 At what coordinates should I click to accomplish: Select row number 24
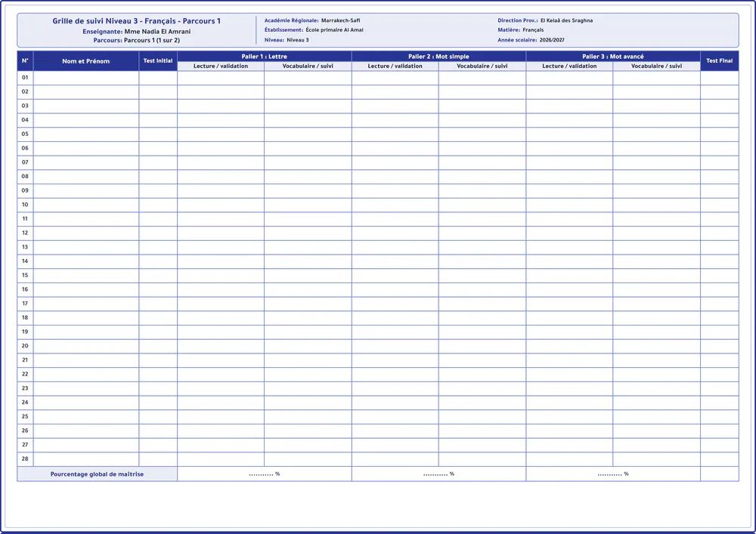(x=25, y=403)
